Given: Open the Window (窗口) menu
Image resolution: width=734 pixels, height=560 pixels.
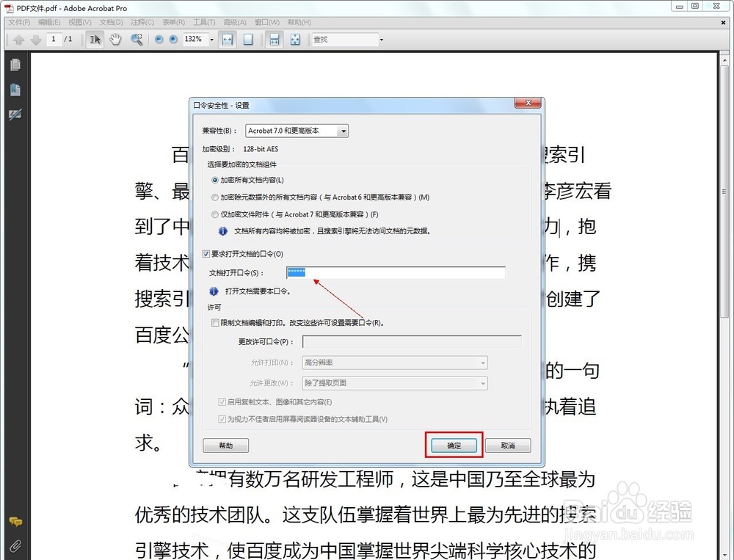Looking at the screenshot, I should coord(267,22).
